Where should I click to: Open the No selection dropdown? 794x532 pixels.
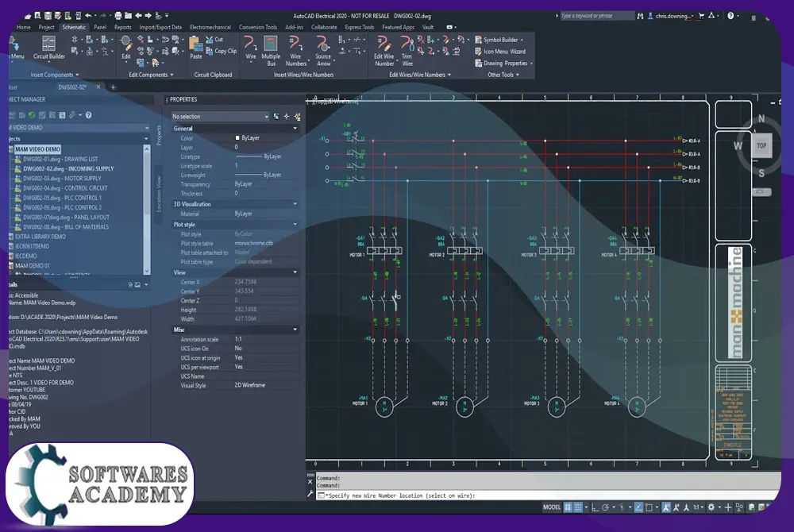220,117
